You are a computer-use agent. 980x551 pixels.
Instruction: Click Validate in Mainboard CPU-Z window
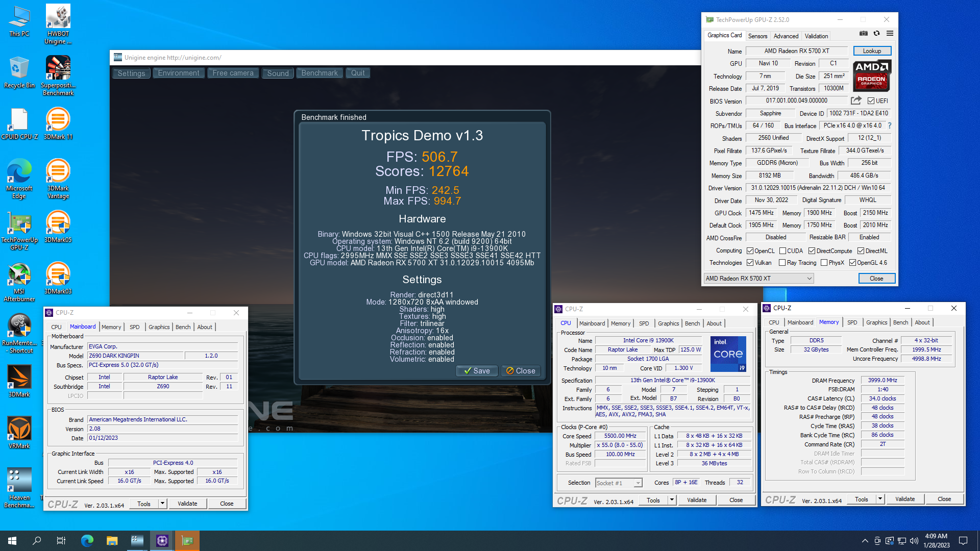[x=187, y=504]
